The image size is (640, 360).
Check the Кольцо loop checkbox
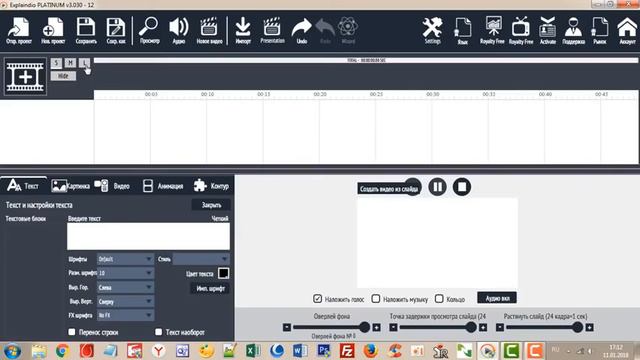click(x=439, y=299)
